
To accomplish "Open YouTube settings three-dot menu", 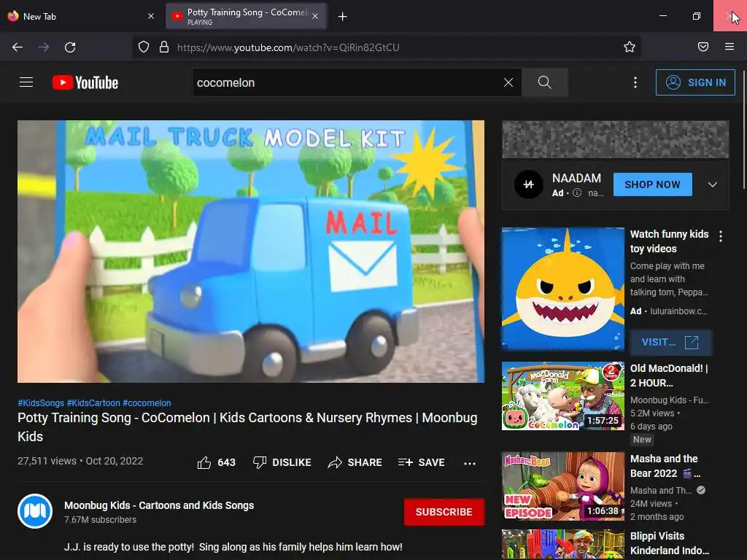I will coord(635,82).
